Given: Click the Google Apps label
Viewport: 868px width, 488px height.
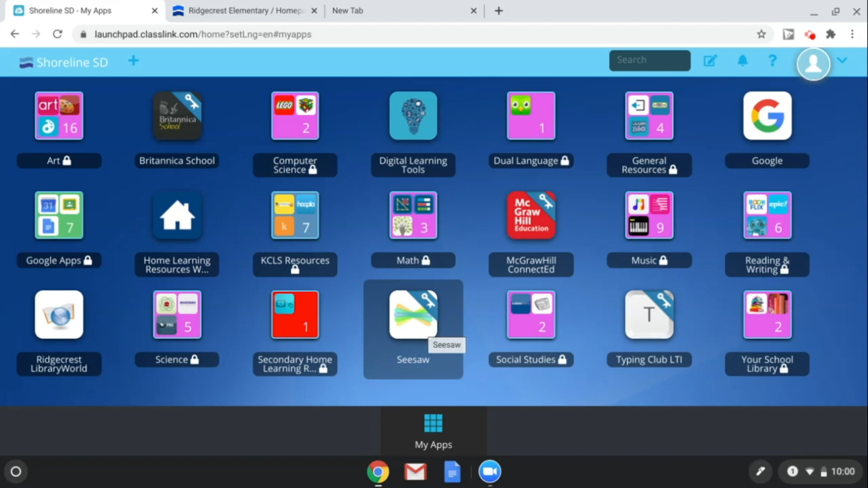Looking at the screenshot, I should [x=59, y=260].
